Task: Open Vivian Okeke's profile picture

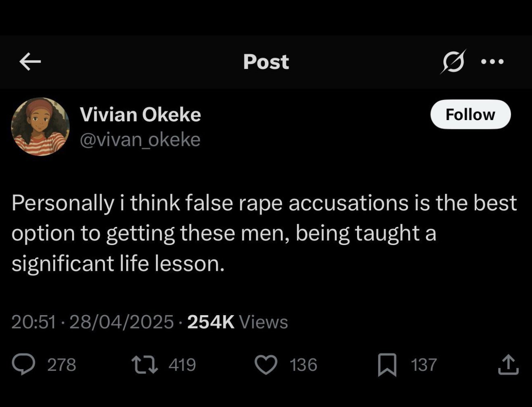Action: pyautogui.click(x=40, y=127)
